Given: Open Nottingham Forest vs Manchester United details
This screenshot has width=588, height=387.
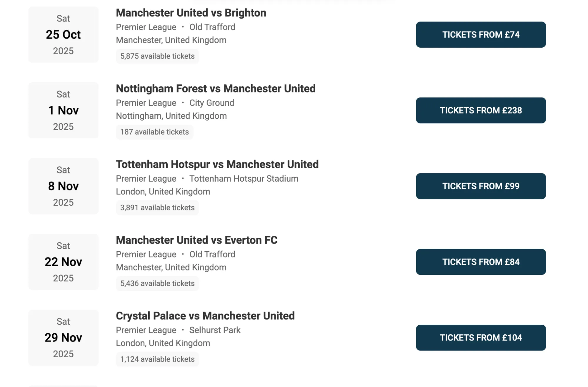Looking at the screenshot, I should click(x=216, y=88).
